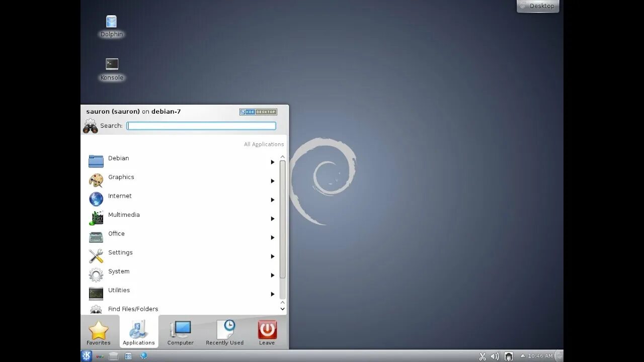
Task: Click the application list scrollbar thumb
Action: tap(282, 219)
